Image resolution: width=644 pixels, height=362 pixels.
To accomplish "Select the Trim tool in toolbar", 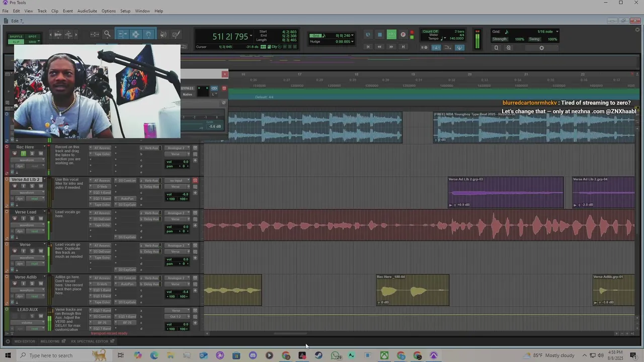I will coord(123,34).
